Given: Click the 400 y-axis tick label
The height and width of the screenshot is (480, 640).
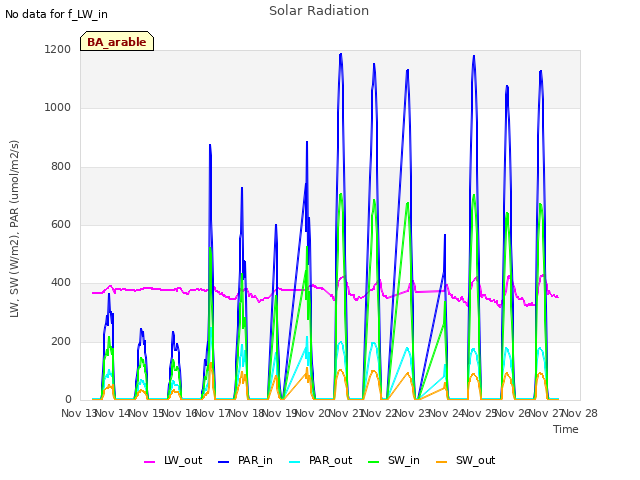Looking at the screenshot, I should [61, 282].
